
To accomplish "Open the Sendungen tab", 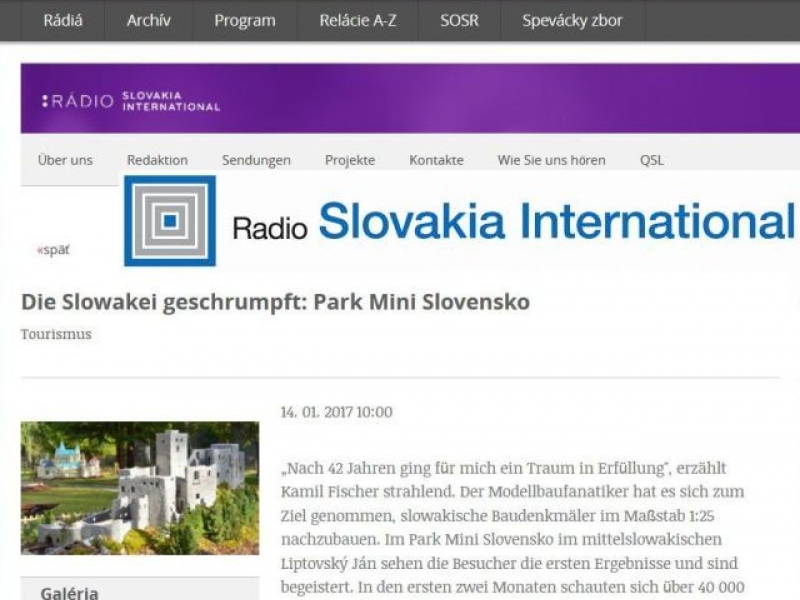I will 256,161.
